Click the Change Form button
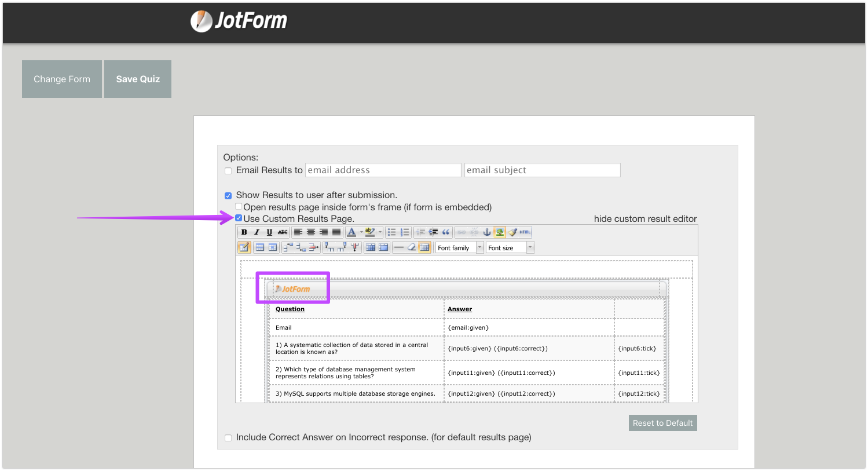This screenshot has width=868, height=471. (x=62, y=79)
